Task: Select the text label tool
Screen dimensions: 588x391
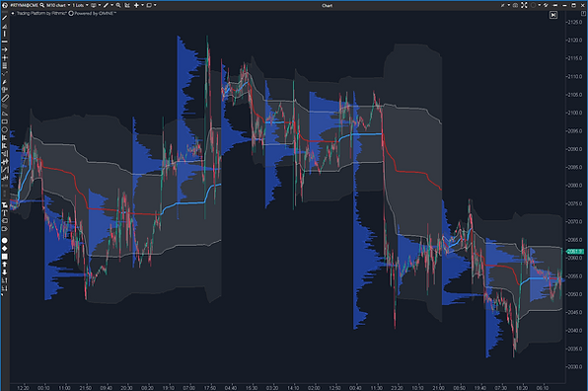Action: (5, 212)
